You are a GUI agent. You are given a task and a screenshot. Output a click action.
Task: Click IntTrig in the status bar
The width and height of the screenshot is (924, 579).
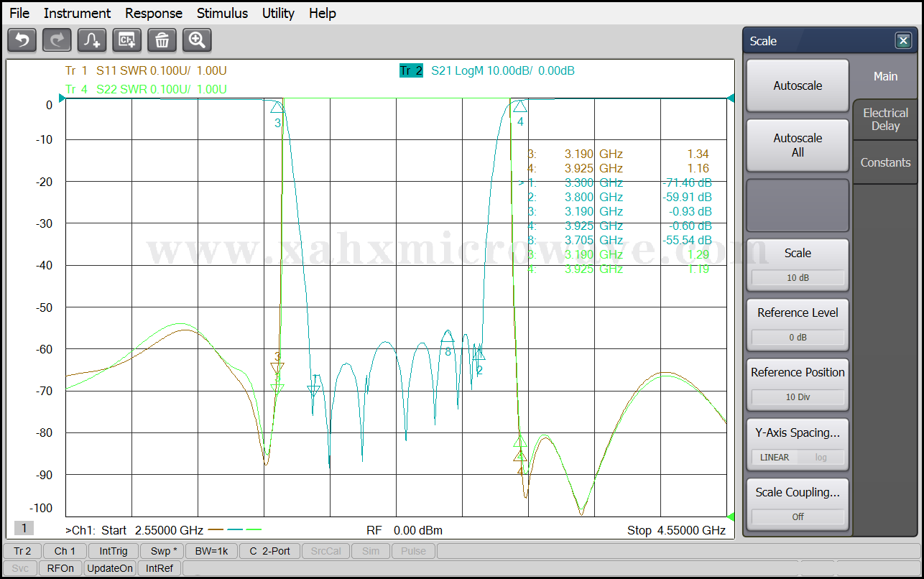[x=114, y=551]
